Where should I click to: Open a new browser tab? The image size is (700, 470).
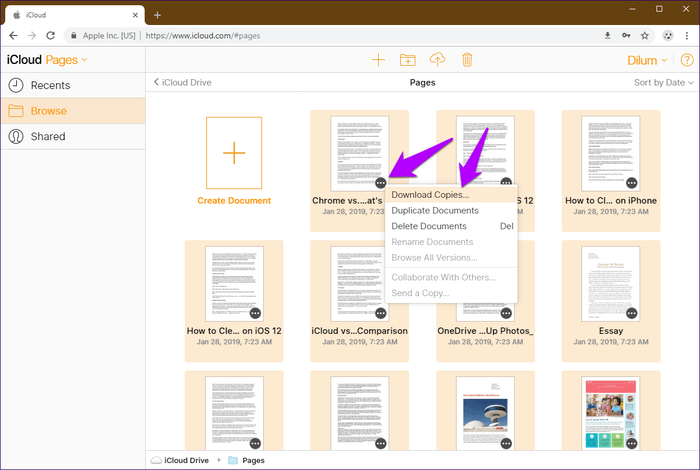pyautogui.click(x=157, y=15)
